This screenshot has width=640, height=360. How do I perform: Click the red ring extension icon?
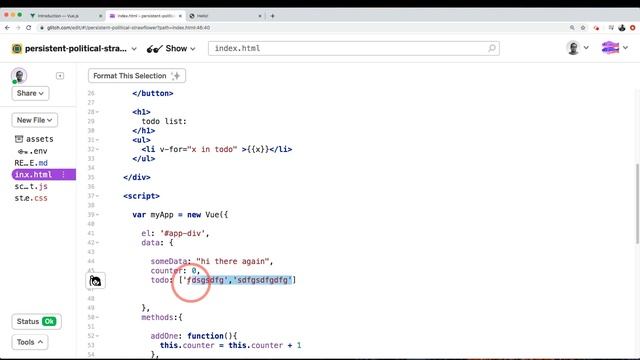pyautogui.click(x=633, y=28)
